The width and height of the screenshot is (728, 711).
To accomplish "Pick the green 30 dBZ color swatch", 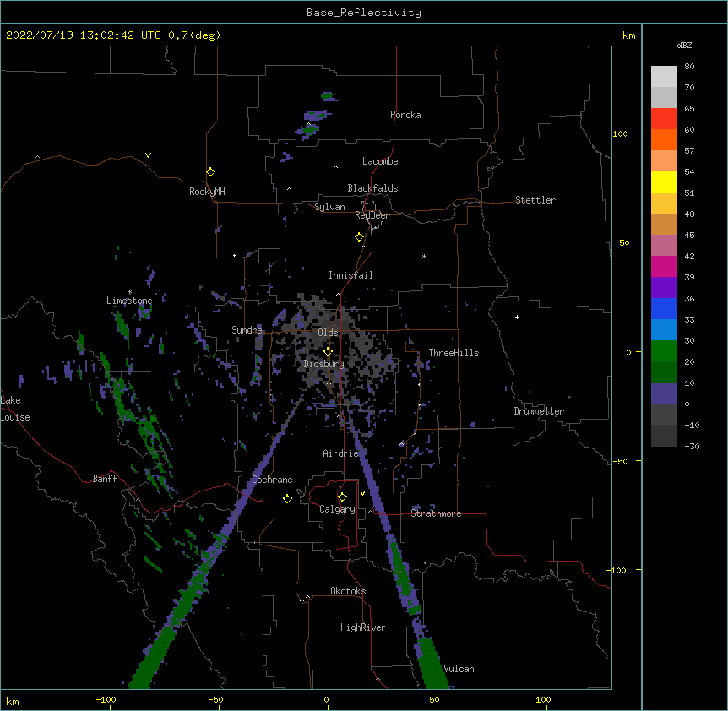I will tap(664, 351).
